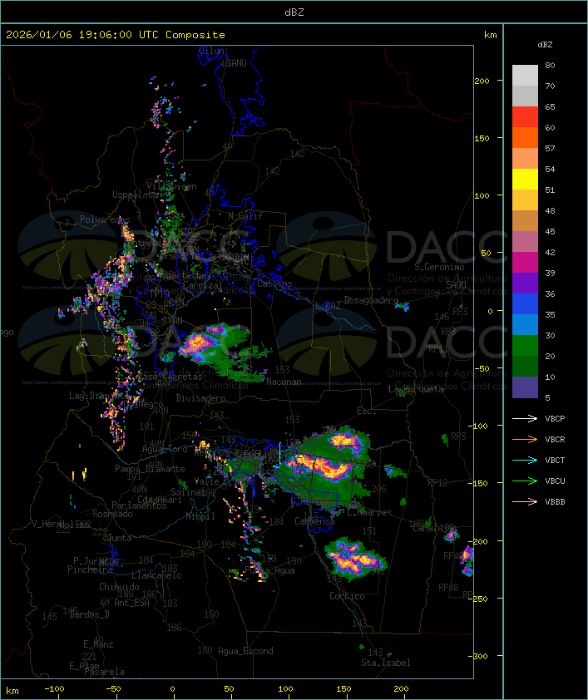The height and width of the screenshot is (700, 588).
Task: Click the VBCT legend label
Action: click(x=555, y=461)
